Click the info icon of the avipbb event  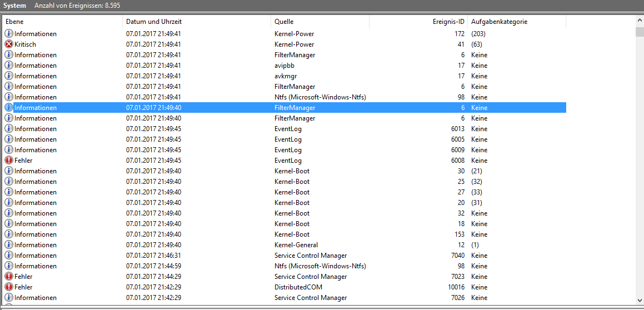click(x=9, y=66)
